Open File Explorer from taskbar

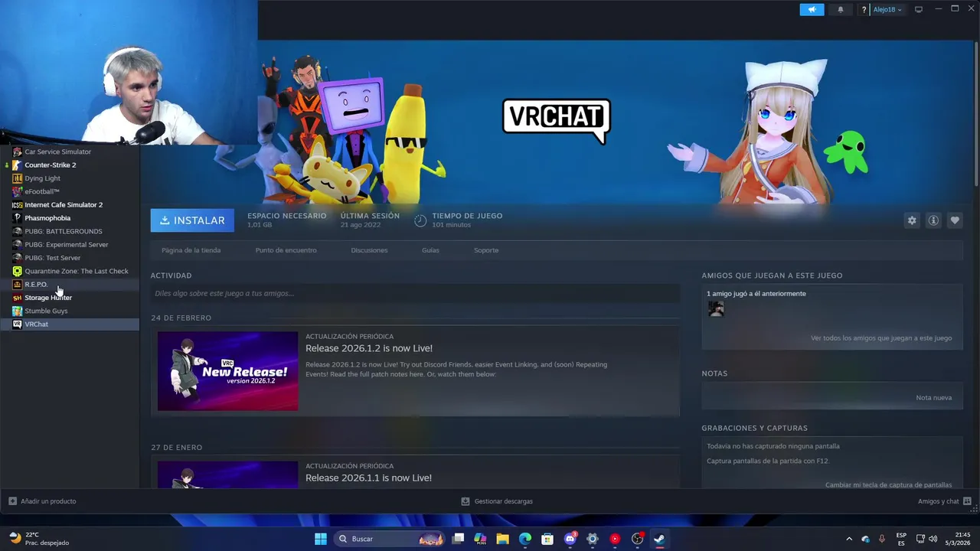tap(503, 539)
